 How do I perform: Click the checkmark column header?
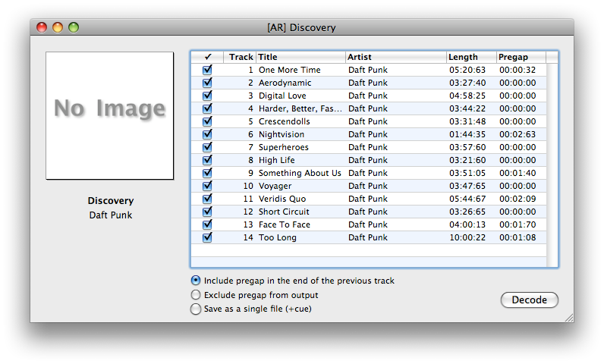(208, 57)
